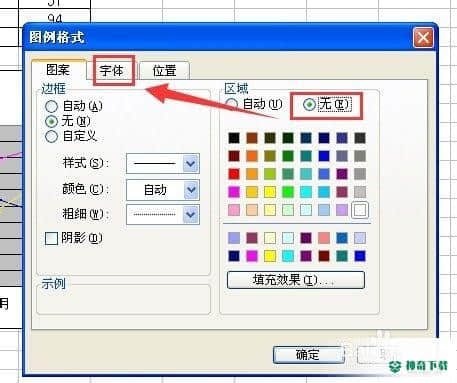Pick the coral swatch in lower palette
The height and width of the screenshot is (383, 457).
[x=324, y=238]
